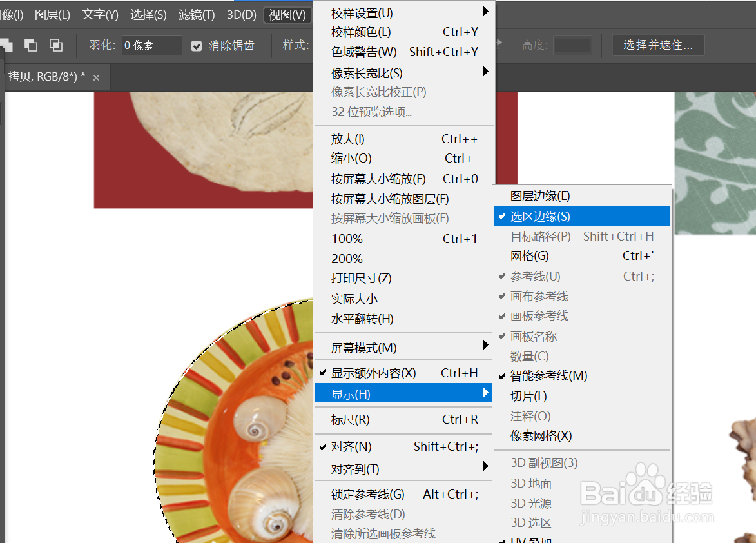Close the open 视图(V) menu

point(287,15)
